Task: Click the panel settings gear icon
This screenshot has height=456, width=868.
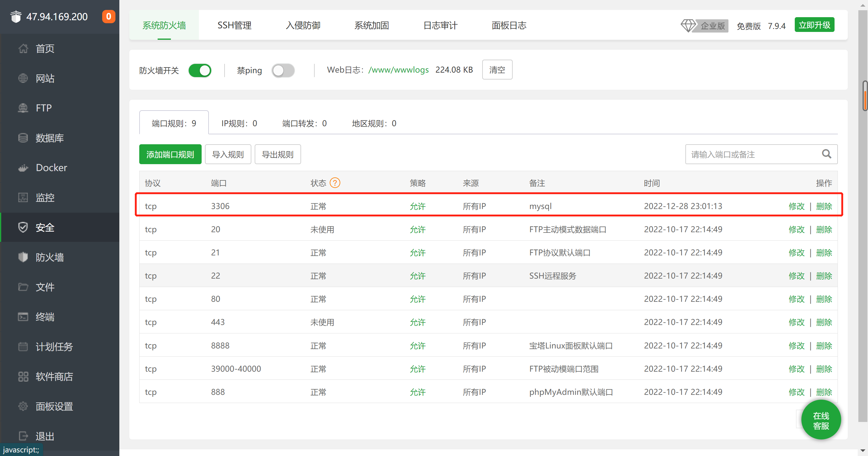Action: pyautogui.click(x=23, y=406)
